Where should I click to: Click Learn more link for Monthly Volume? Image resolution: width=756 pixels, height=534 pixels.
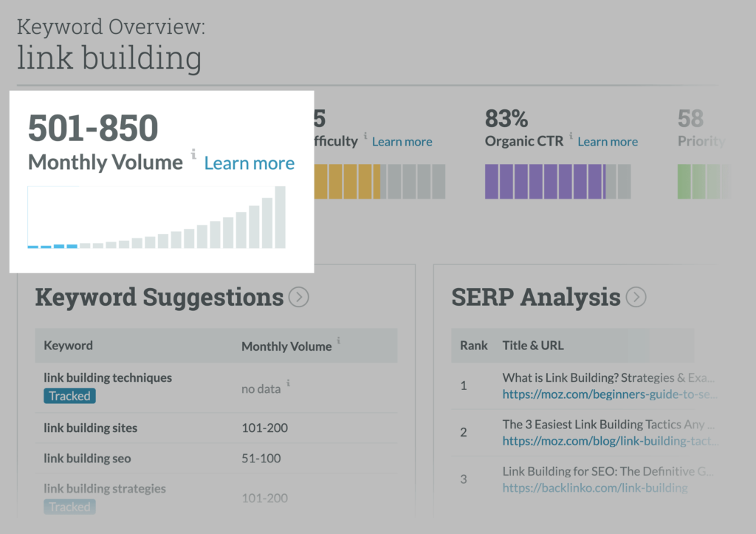click(249, 163)
